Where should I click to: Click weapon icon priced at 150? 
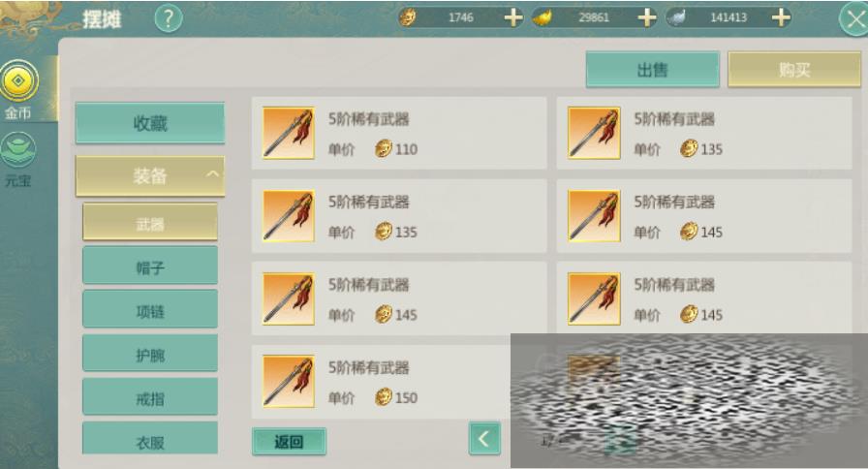pos(289,382)
